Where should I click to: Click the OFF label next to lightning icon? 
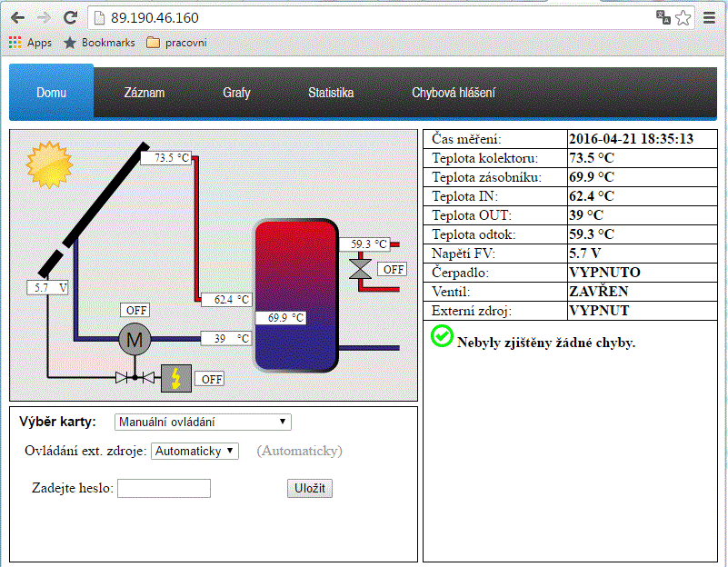click(x=210, y=379)
